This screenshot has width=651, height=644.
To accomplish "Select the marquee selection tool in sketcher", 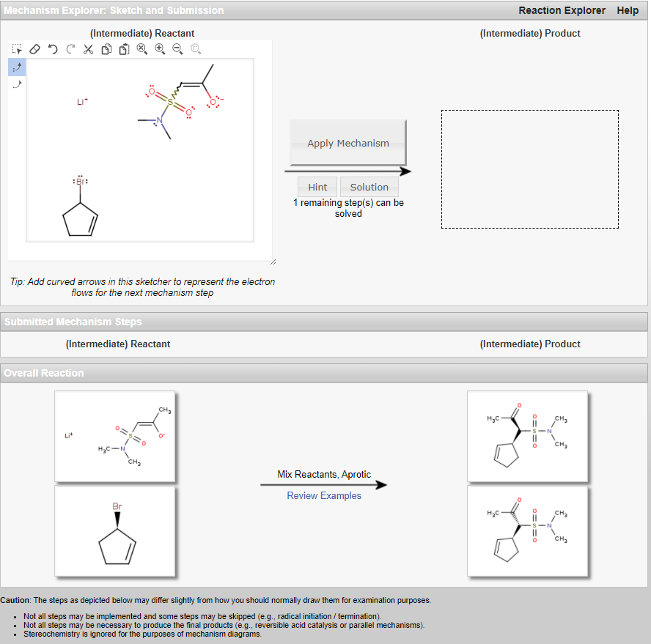I will coord(17,48).
